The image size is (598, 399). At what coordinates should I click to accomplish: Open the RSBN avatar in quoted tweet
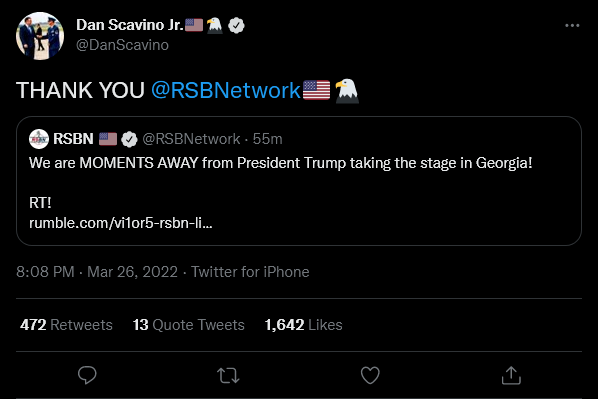pos(39,139)
